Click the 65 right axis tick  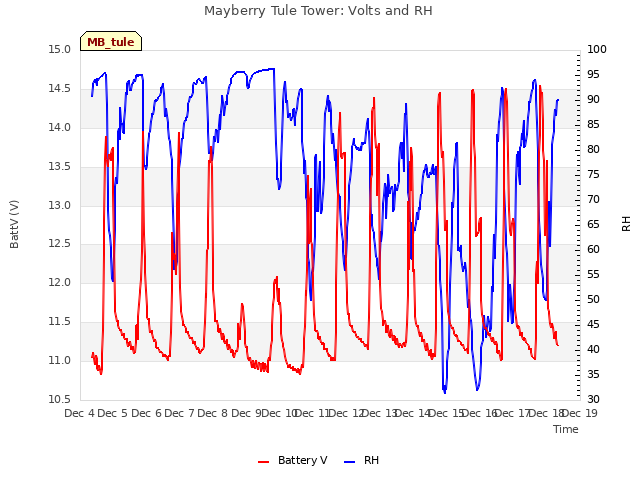pos(593,224)
